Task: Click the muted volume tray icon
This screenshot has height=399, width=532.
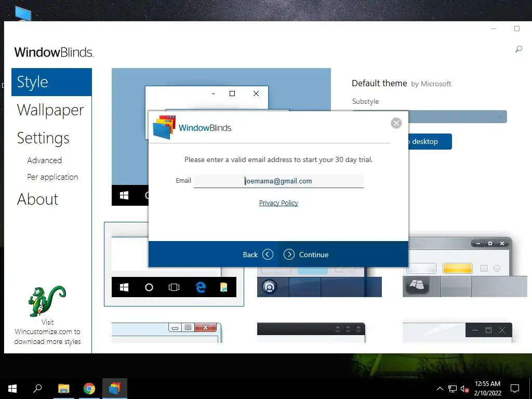Action: 464,389
